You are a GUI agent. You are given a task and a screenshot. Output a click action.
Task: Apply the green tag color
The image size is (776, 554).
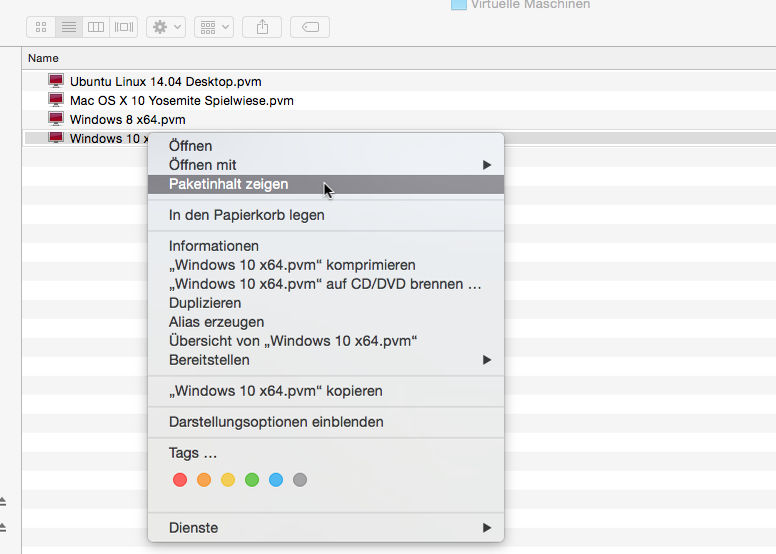pos(252,480)
